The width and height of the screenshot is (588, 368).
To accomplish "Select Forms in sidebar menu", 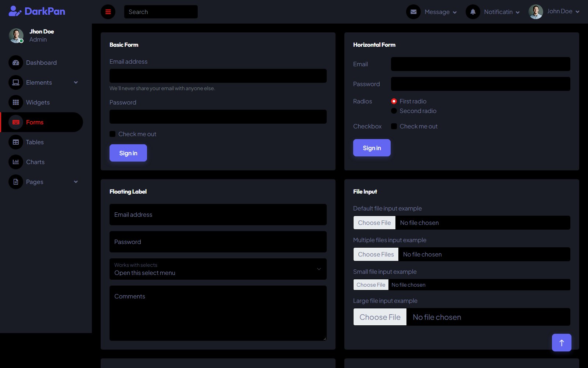I will [x=42, y=122].
